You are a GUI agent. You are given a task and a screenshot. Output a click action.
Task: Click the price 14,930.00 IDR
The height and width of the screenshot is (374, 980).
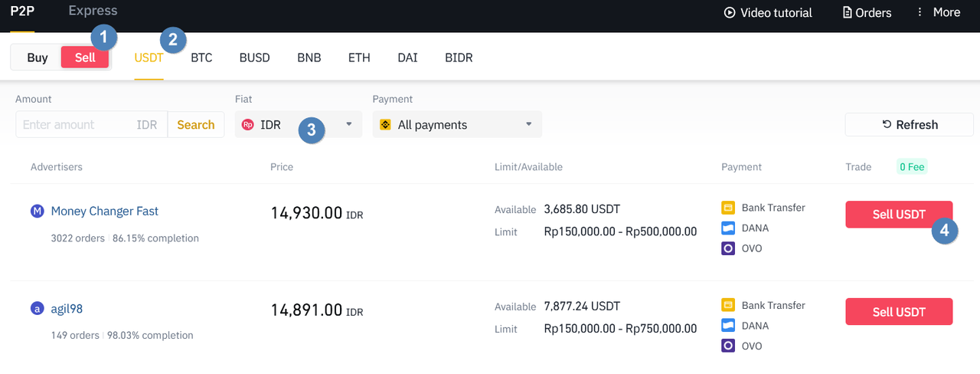317,213
